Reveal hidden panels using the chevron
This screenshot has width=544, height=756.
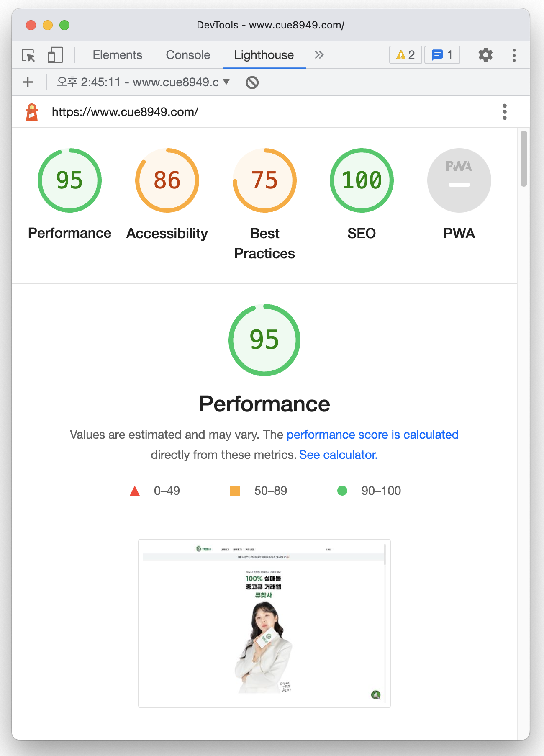(319, 55)
